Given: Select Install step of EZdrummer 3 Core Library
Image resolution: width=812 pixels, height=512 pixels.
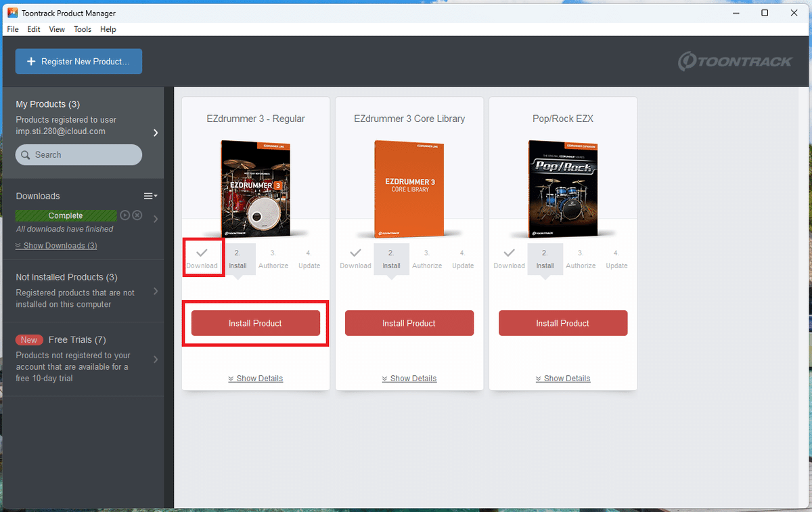Looking at the screenshot, I should (391, 258).
